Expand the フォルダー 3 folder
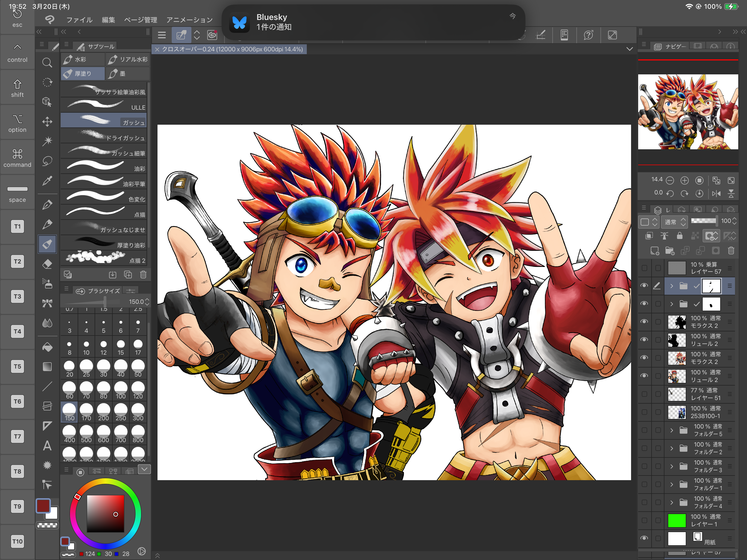 pos(672,466)
